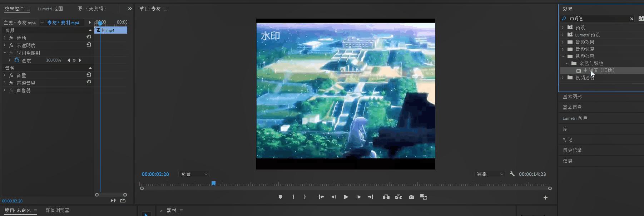644x216 pixels.
Task: Expand the 预设 folder
Action: (563, 28)
